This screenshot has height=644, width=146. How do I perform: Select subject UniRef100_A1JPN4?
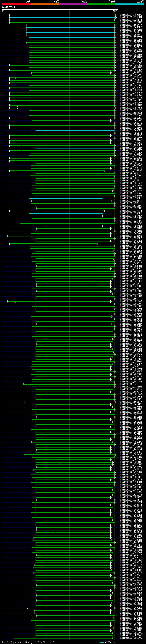tap(131, 482)
